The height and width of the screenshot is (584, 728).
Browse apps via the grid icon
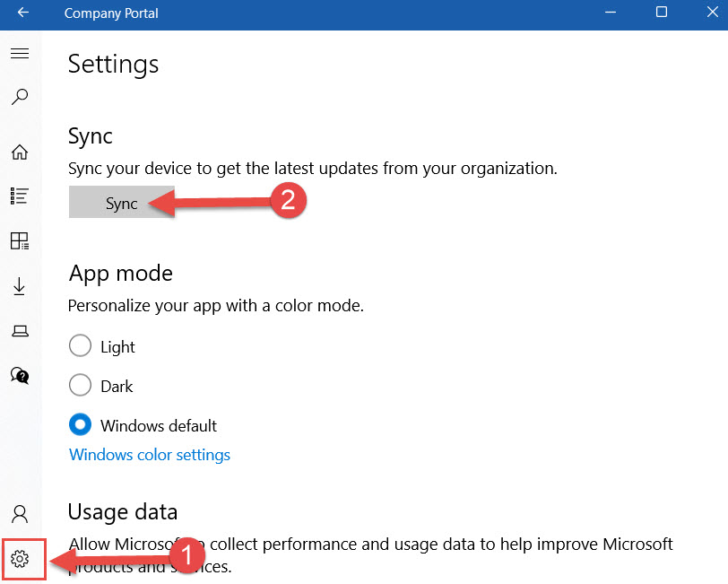pyautogui.click(x=20, y=240)
